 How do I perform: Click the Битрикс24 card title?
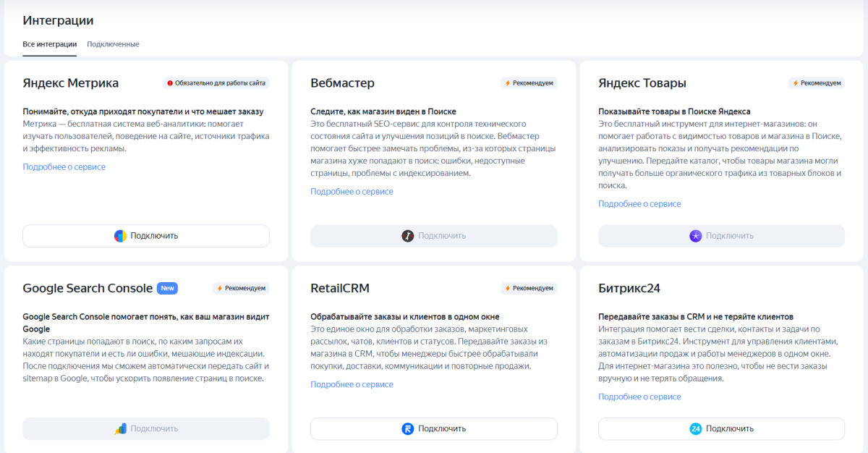tap(629, 288)
